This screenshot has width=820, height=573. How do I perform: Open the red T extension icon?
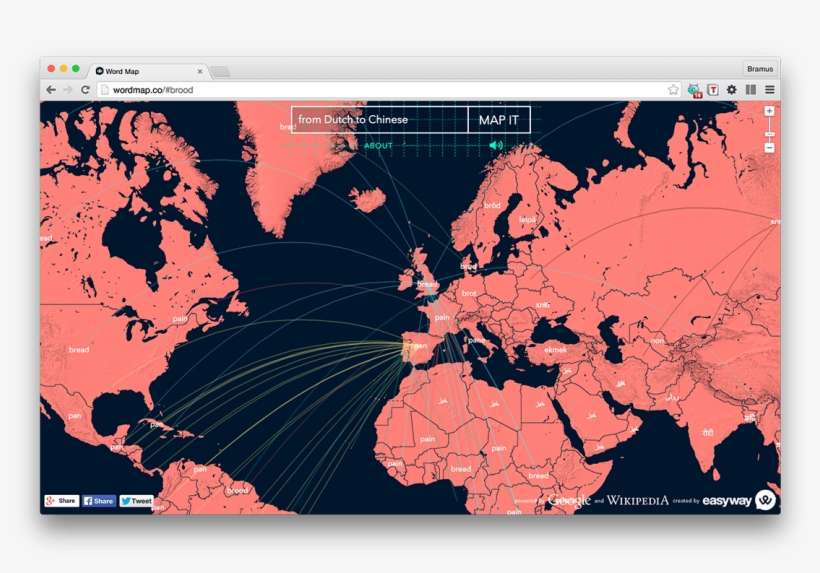(x=713, y=90)
